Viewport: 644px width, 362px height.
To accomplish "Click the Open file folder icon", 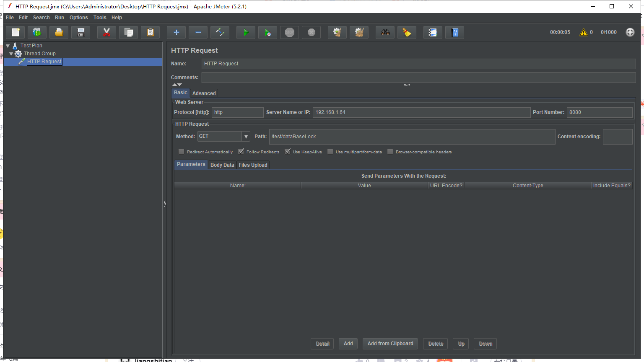I will coord(59,32).
